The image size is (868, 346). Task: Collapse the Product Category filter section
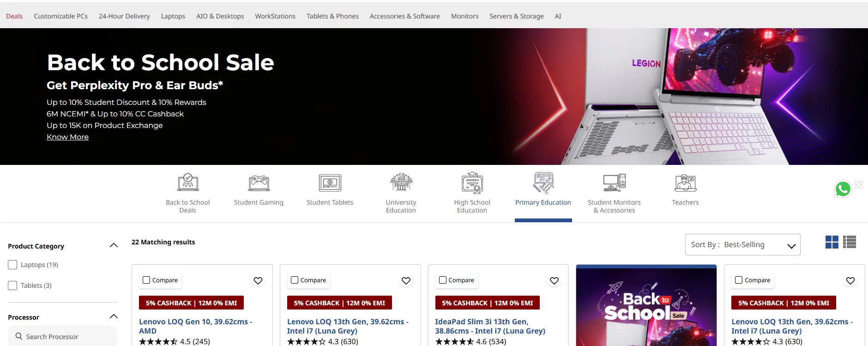point(114,245)
